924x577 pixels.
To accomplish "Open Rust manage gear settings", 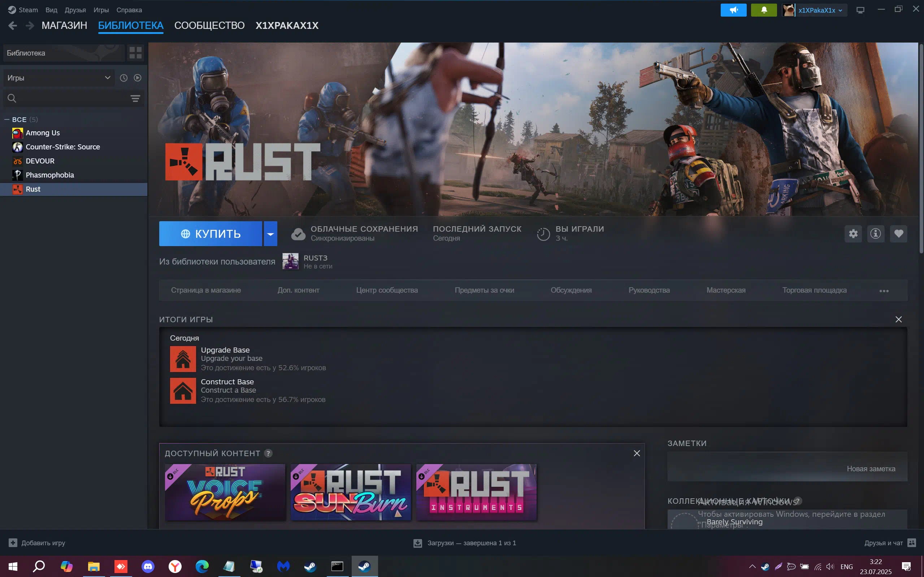I will tap(853, 233).
